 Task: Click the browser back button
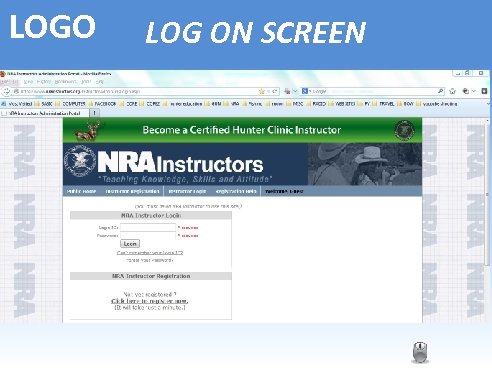point(6,91)
